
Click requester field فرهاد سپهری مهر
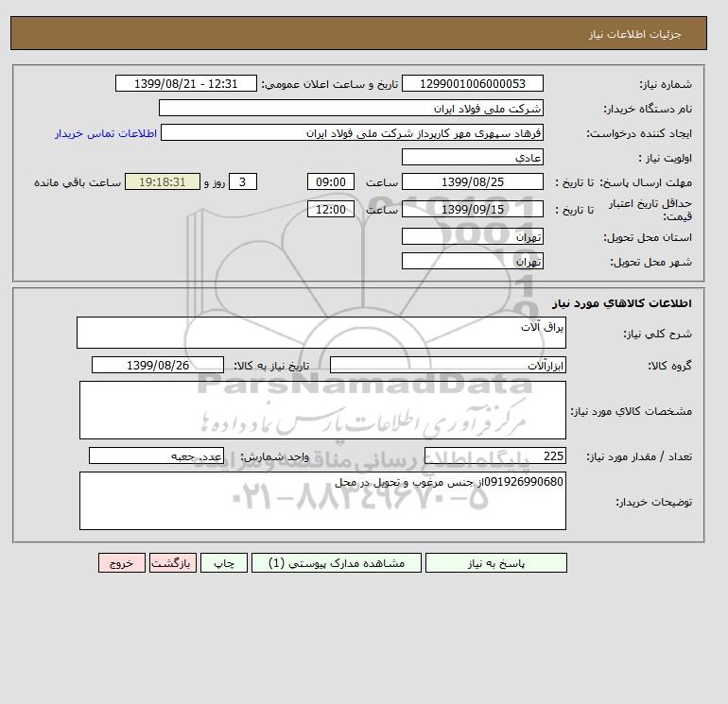click(352, 132)
